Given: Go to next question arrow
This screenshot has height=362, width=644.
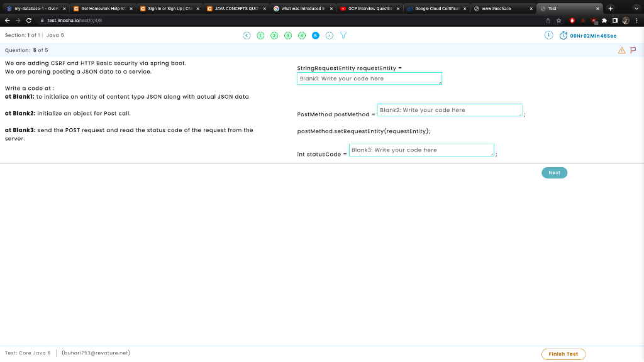Looking at the screenshot, I should click(330, 36).
